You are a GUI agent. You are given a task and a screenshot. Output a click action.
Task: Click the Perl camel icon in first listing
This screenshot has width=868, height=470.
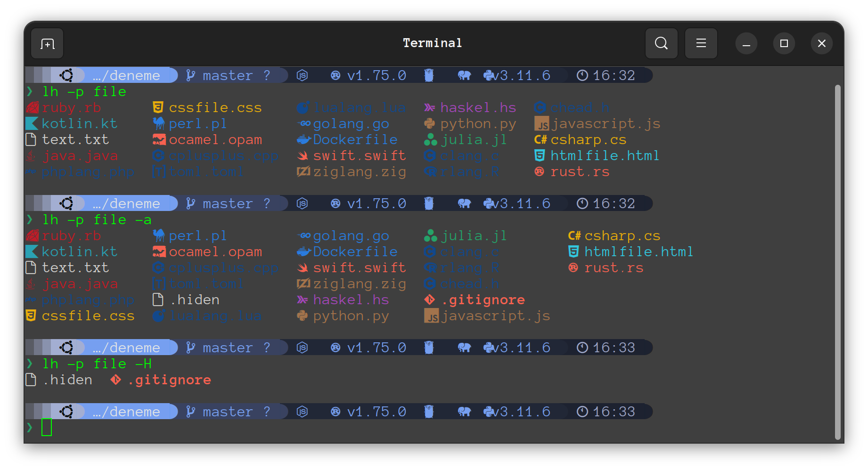pos(159,123)
